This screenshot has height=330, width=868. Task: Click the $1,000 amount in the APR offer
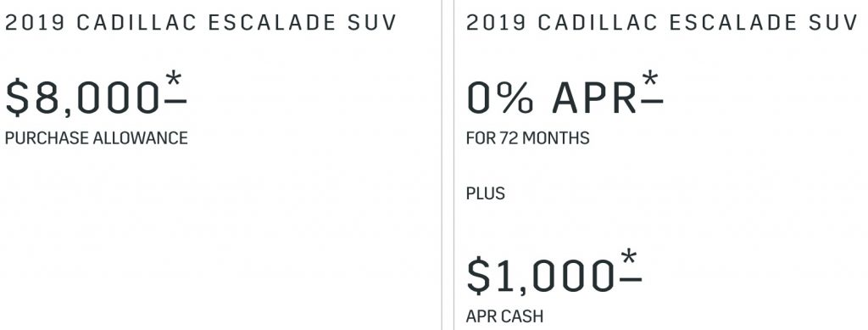(541, 277)
